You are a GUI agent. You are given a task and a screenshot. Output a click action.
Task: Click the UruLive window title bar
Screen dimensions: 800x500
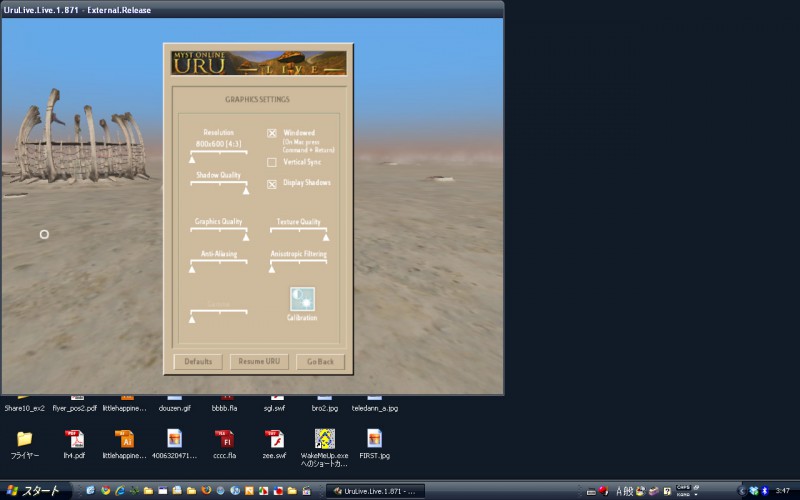253,10
